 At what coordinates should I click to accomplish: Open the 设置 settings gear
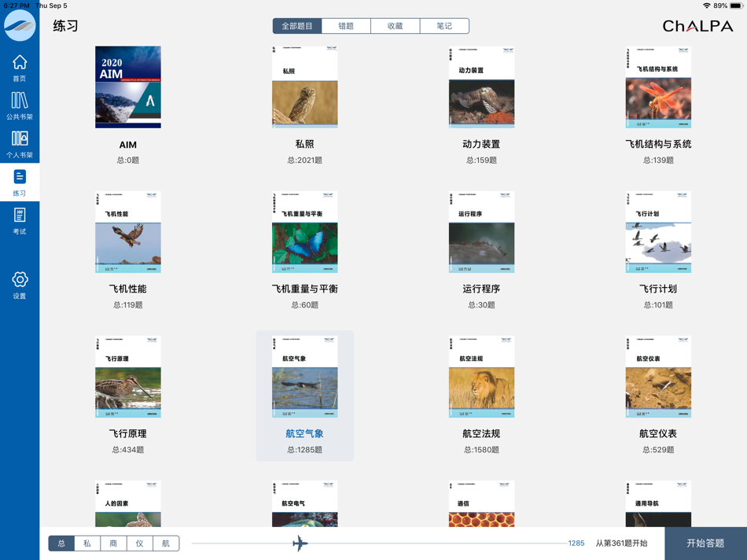(20, 285)
